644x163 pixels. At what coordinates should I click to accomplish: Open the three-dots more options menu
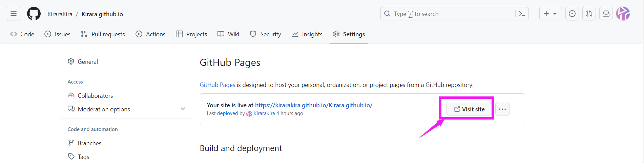coord(502,109)
